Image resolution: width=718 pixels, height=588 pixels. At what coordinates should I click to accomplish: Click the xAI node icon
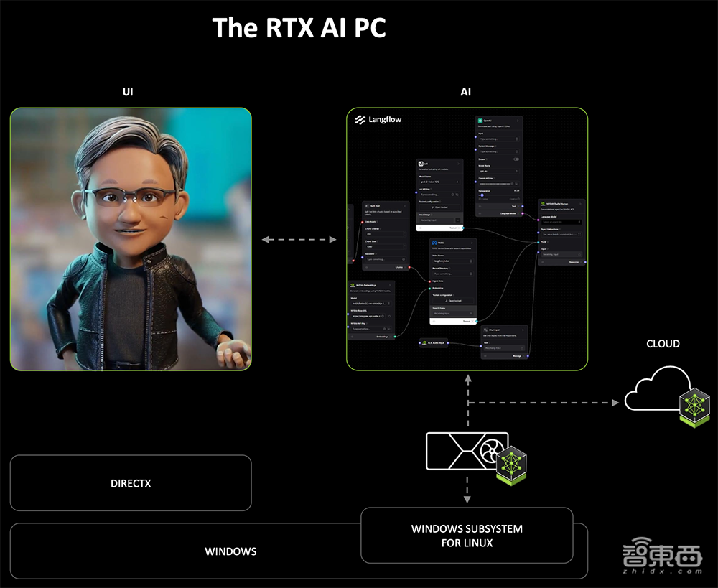(x=421, y=164)
